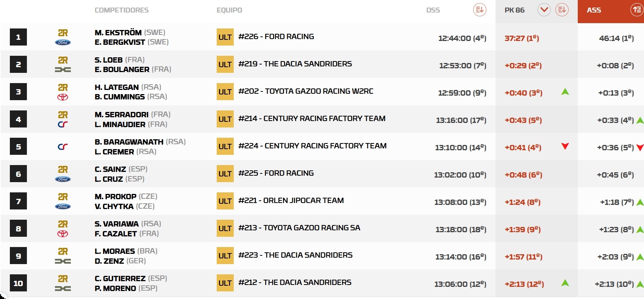This screenshot has width=644, height=299.
Task: Click the Century logo beside B. Baragwanath
Action: click(63, 146)
